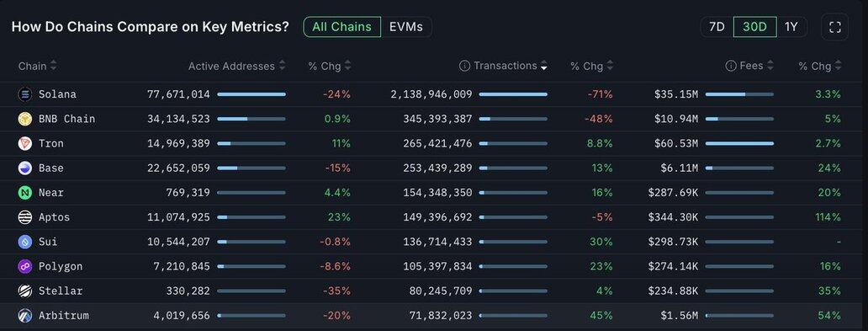Click the info icon beside Fees
The image size is (868, 331).
click(x=731, y=66)
